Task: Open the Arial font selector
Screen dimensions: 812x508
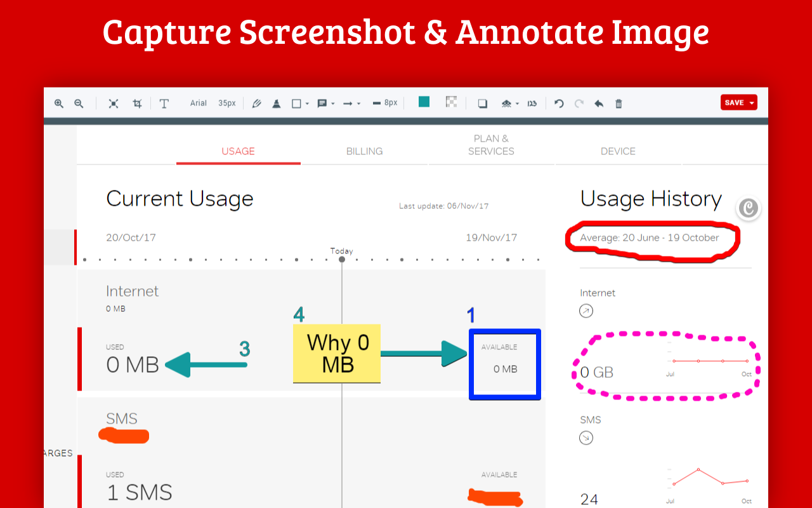Action: point(199,103)
